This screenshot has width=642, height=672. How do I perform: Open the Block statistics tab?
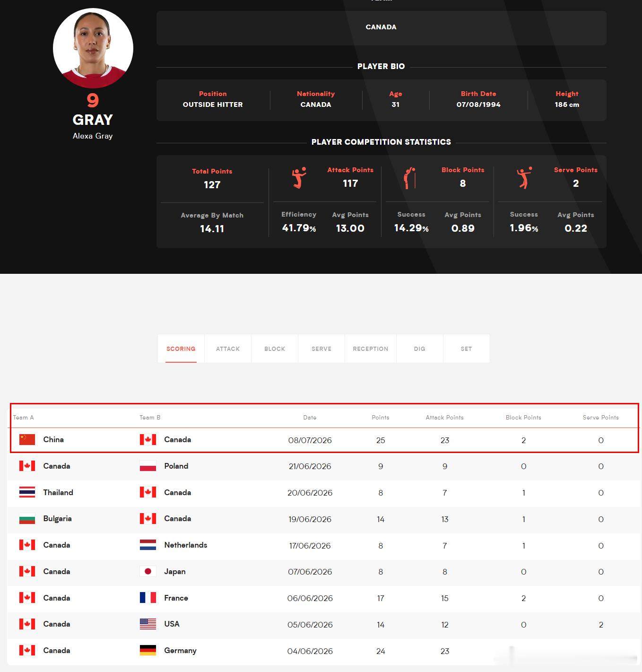[x=275, y=349]
